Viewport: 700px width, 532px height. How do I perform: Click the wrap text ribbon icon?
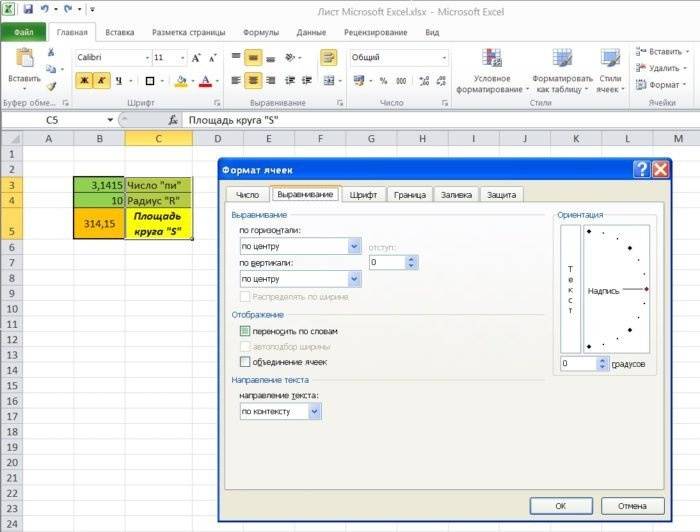pyautogui.click(x=328, y=58)
